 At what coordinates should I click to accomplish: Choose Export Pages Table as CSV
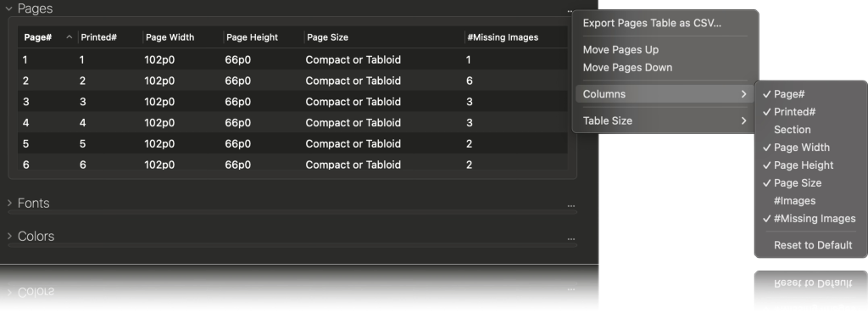coord(652,23)
